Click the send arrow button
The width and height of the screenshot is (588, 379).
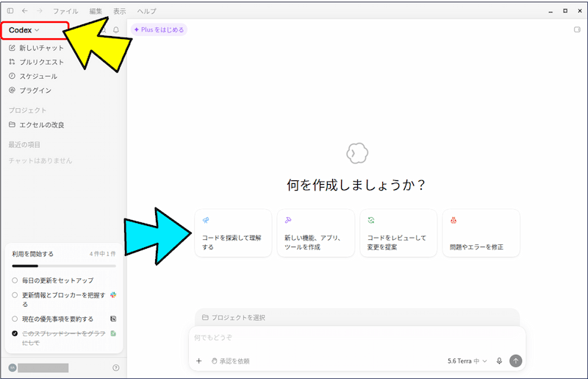click(x=516, y=361)
